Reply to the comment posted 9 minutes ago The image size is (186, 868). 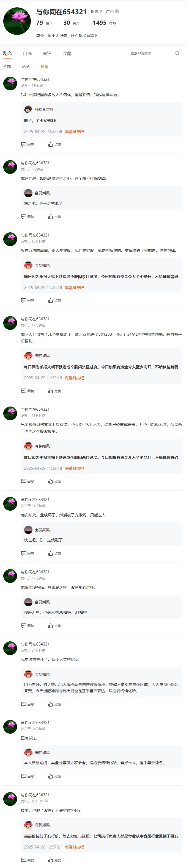(28, 217)
